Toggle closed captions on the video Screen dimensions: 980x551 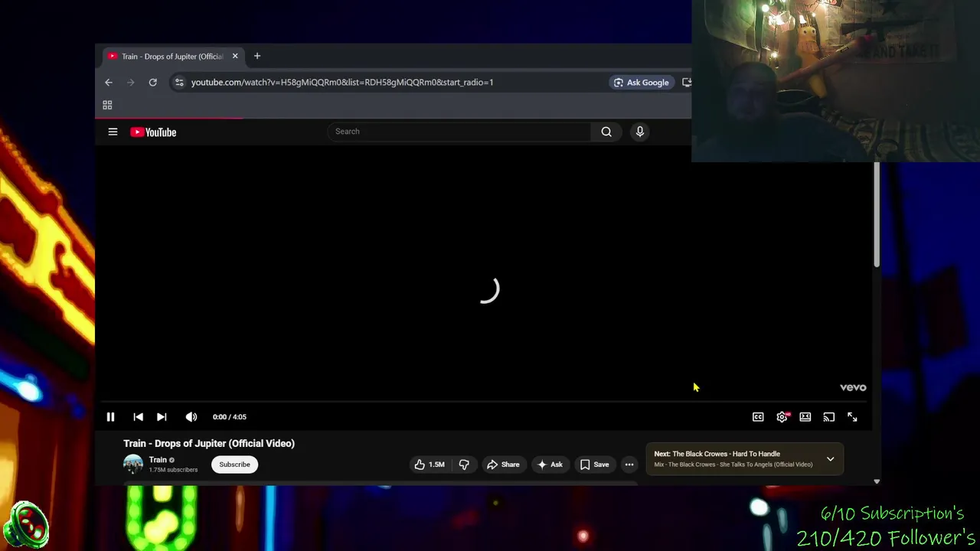(x=758, y=417)
